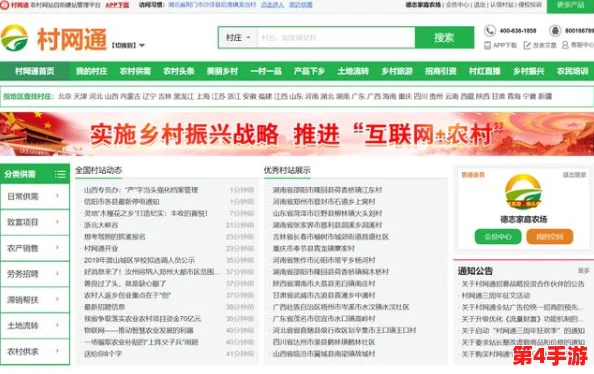This screenshot has height=374, width=594.
Task: Select 广东 in the region filter
Action: click(x=358, y=96)
